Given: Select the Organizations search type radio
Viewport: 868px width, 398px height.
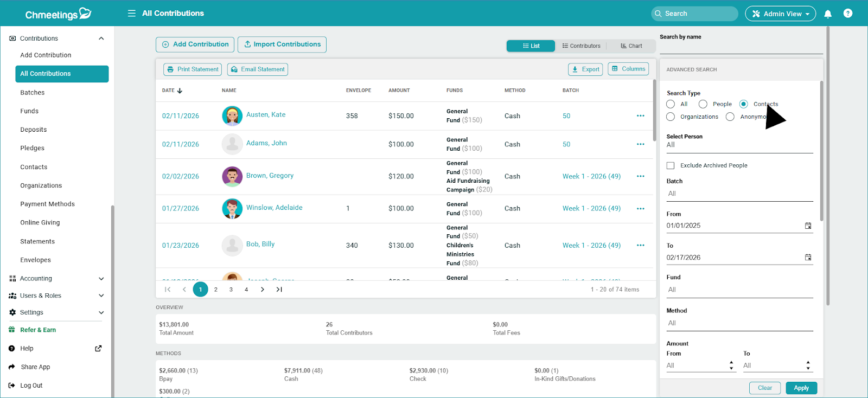Looking at the screenshot, I should point(671,117).
